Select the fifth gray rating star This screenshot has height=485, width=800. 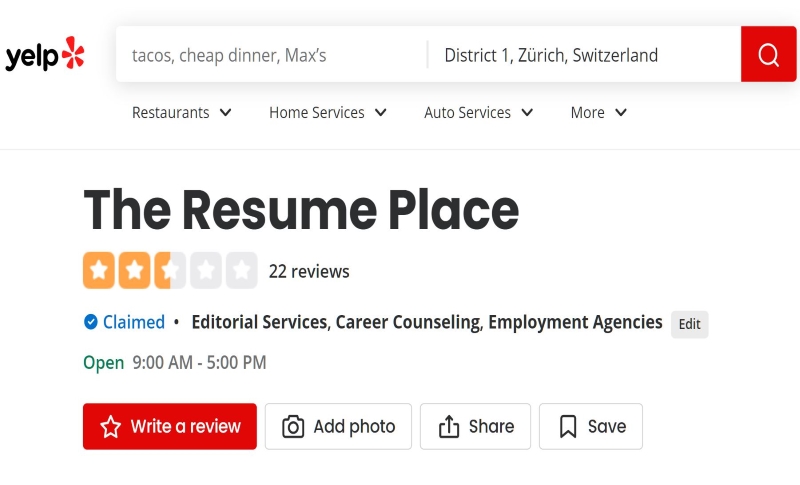coord(242,270)
